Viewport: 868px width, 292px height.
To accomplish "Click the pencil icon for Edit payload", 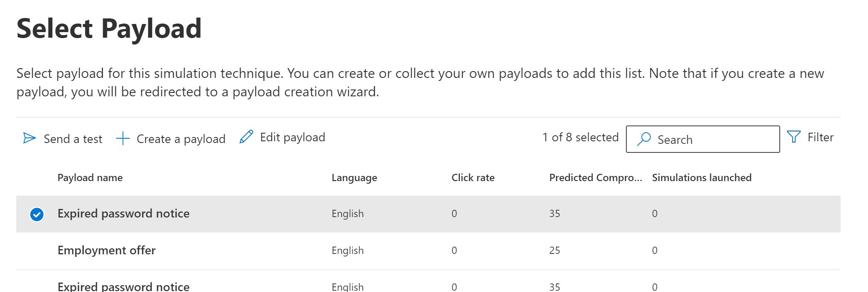I will tap(246, 137).
